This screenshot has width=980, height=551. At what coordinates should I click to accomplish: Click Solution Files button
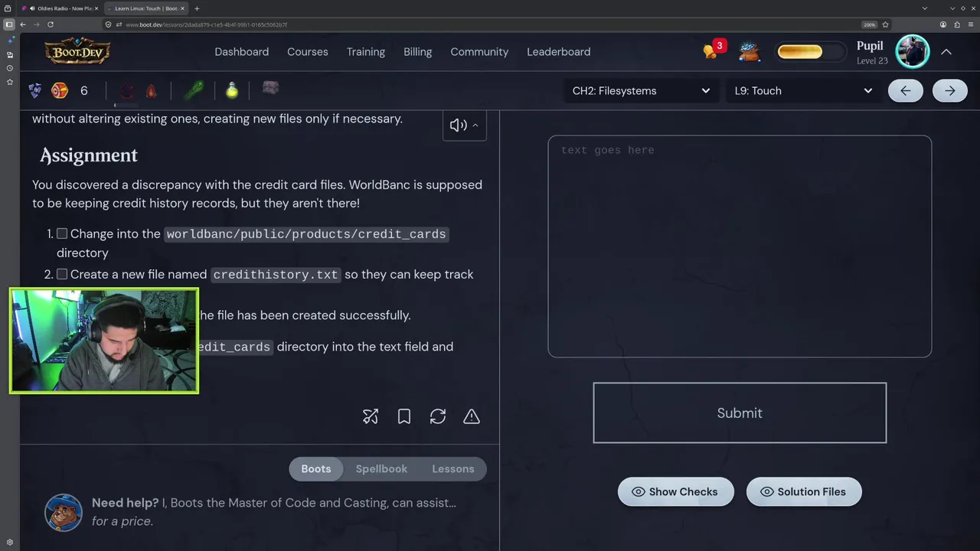click(804, 491)
